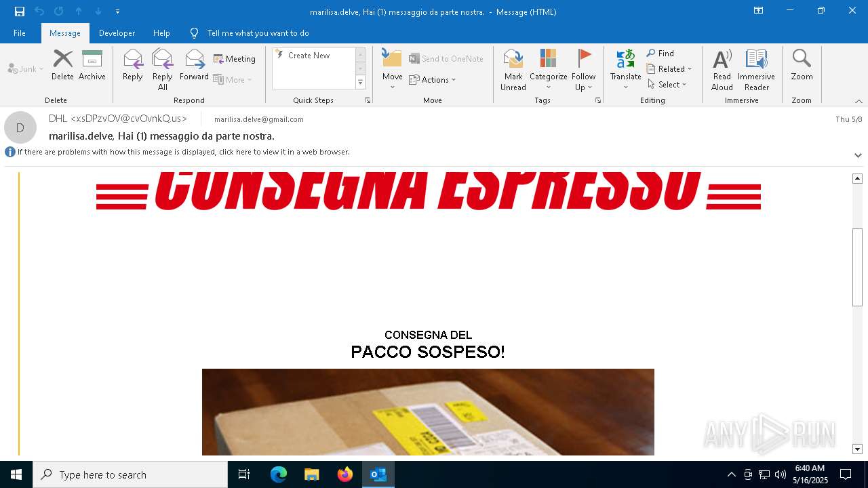Open the Related dropdown
Image resolution: width=868 pixels, height=488 pixels.
[x=669, y=69]
